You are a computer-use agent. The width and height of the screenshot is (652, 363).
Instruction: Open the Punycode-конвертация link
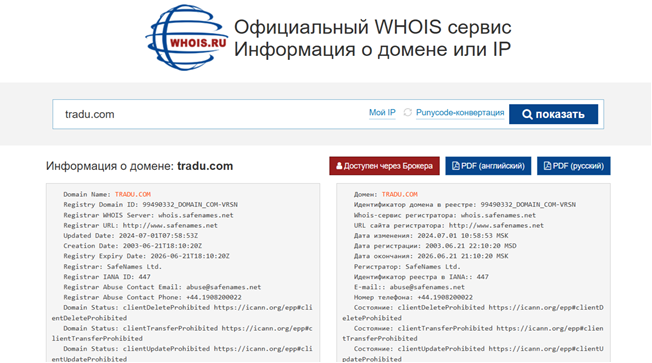coord(460,113)
